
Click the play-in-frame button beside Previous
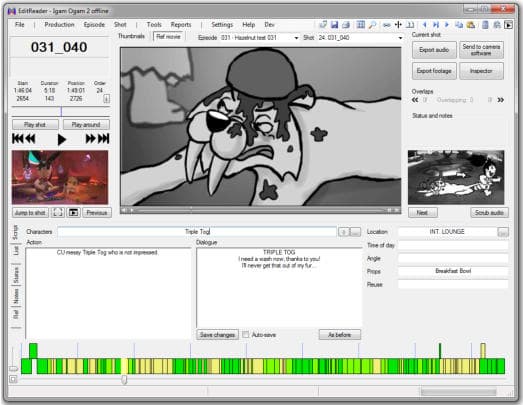click(x=73, y=213)
